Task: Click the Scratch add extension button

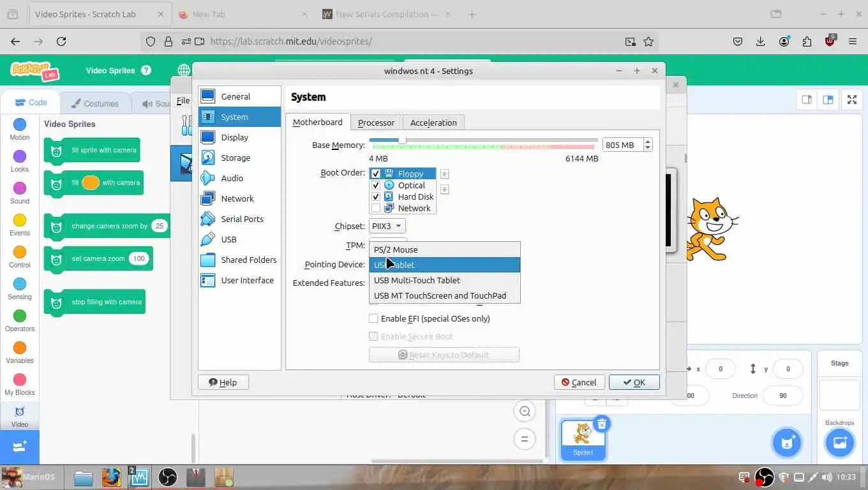Action: click(x=19, y=447)
